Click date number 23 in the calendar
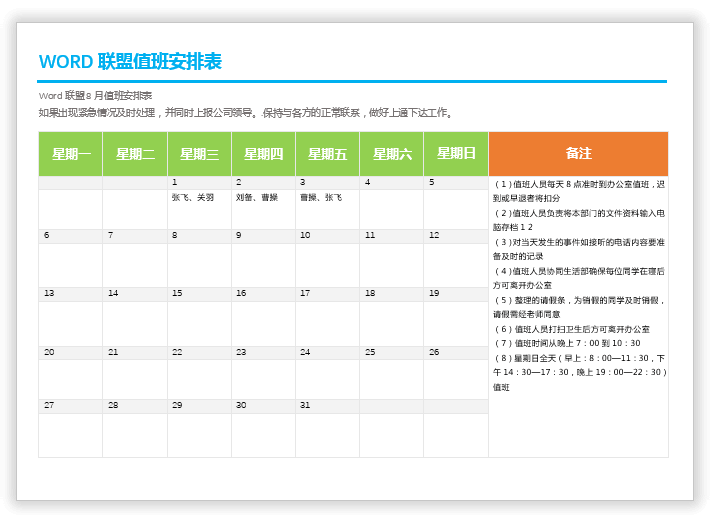 coord(241,352)
